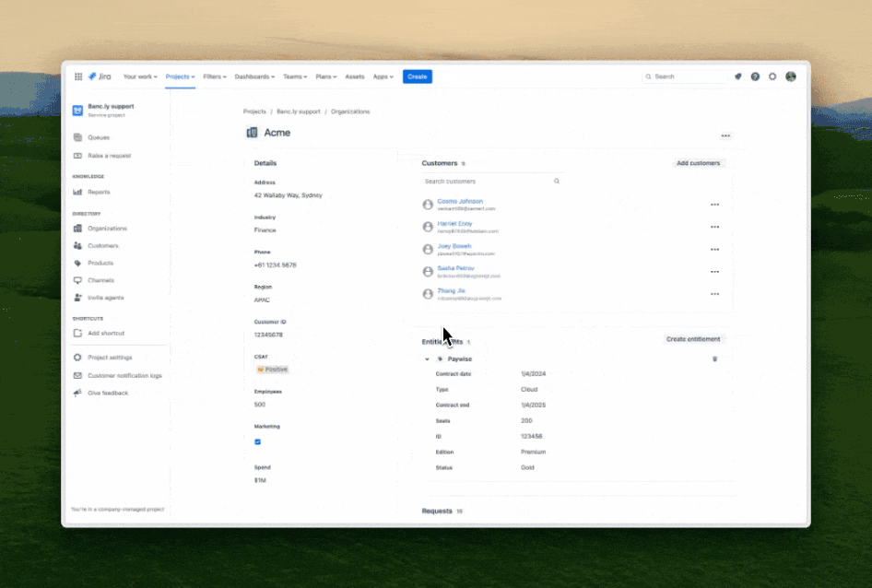The height and width of the screenshot is (588, 872).
Task: Click the Reports chart icon
Action: (x=77, y=192)
